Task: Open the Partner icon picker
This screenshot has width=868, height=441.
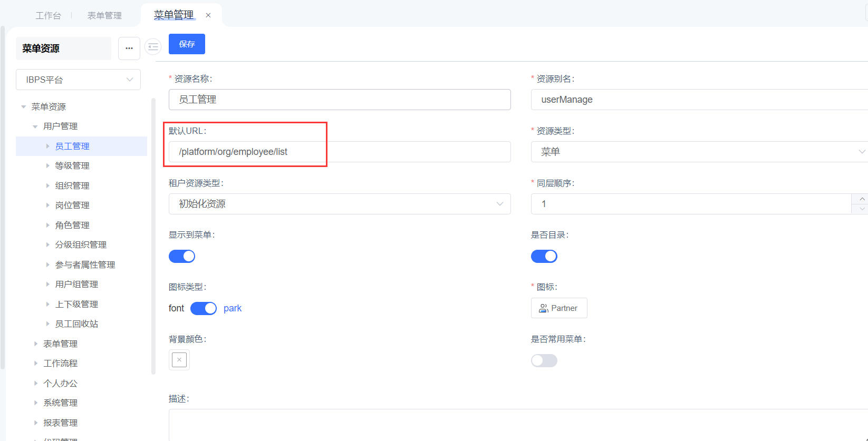Action: pyautogui.click(x=558, y=308)
